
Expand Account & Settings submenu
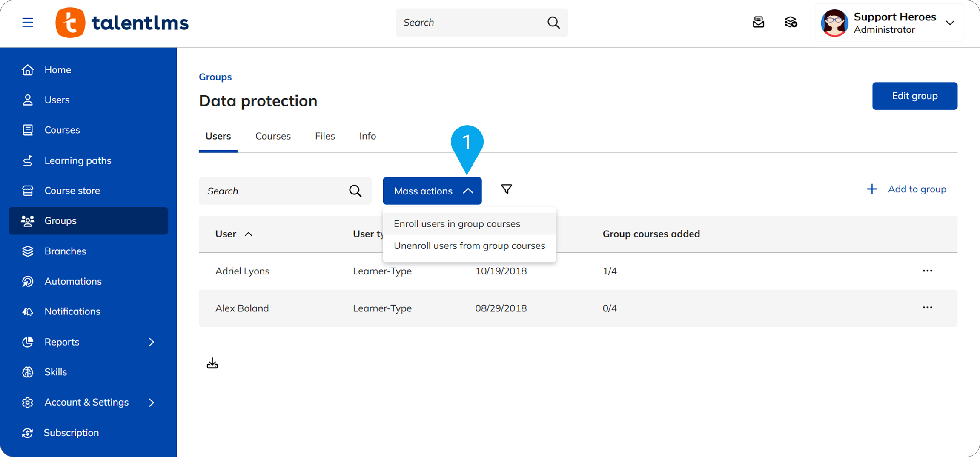[x=151, y=403]
